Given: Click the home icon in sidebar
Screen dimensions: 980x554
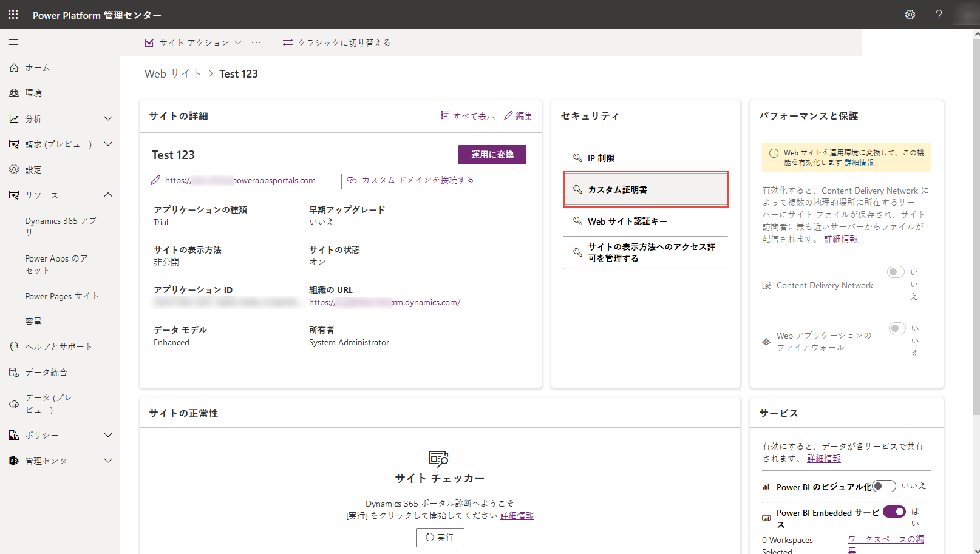Looking at the screenshot, I should (x=14, y=67).
